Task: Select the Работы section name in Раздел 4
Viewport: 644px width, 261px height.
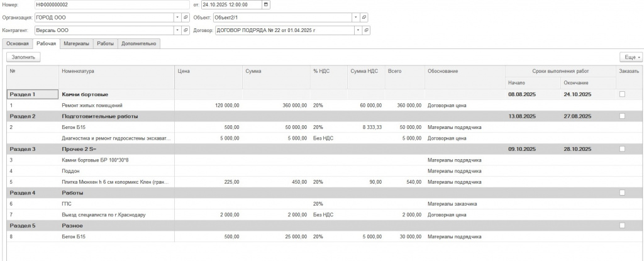Action: pos(73,192)
